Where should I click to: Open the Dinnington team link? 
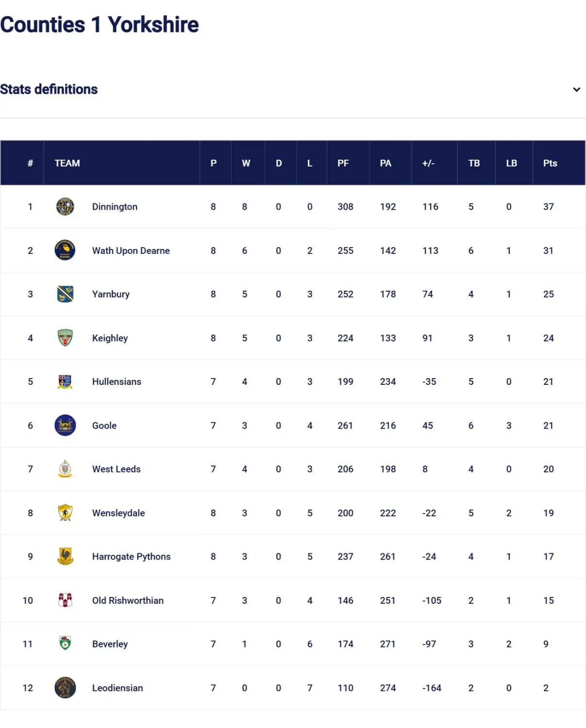tap(115, 207)
